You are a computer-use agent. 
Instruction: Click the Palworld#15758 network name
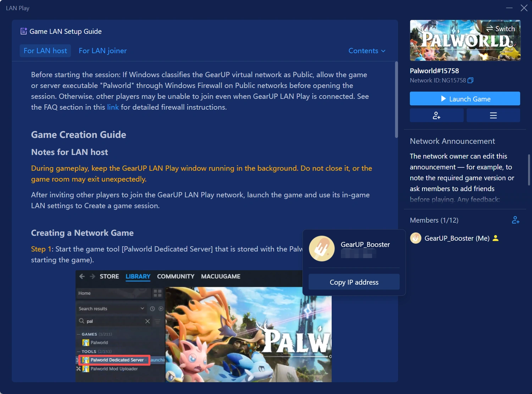click(434, 71)
